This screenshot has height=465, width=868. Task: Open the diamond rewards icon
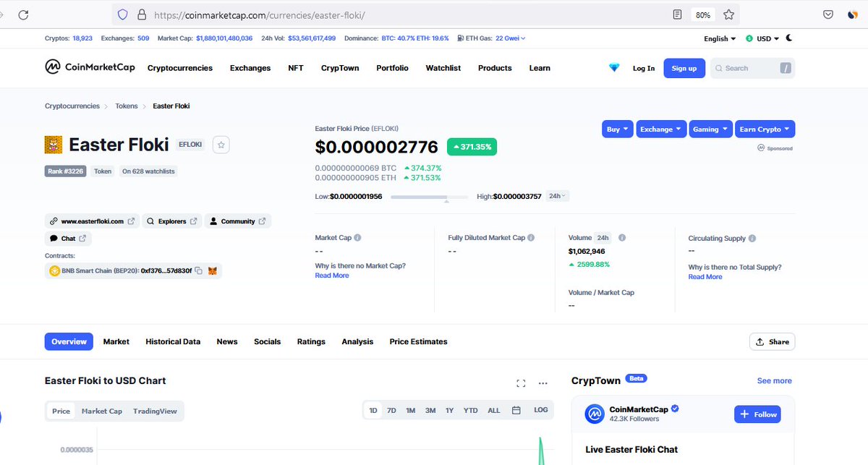614,68
